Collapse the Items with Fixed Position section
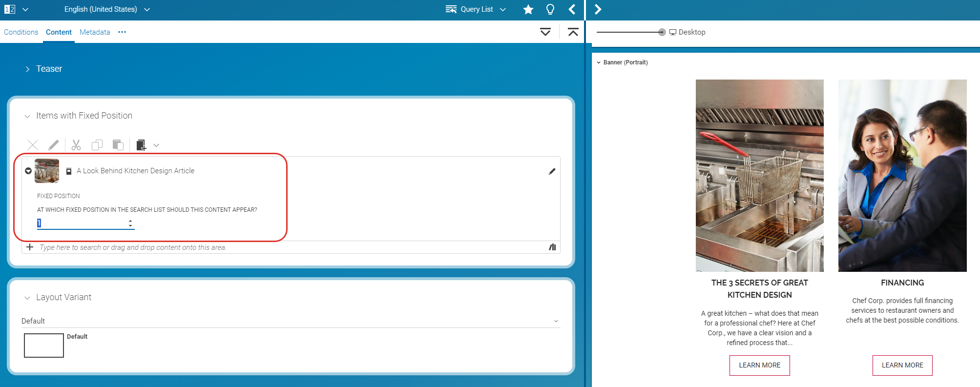The width and height of the screenshot is (980, 387). (x=27, y=116)
